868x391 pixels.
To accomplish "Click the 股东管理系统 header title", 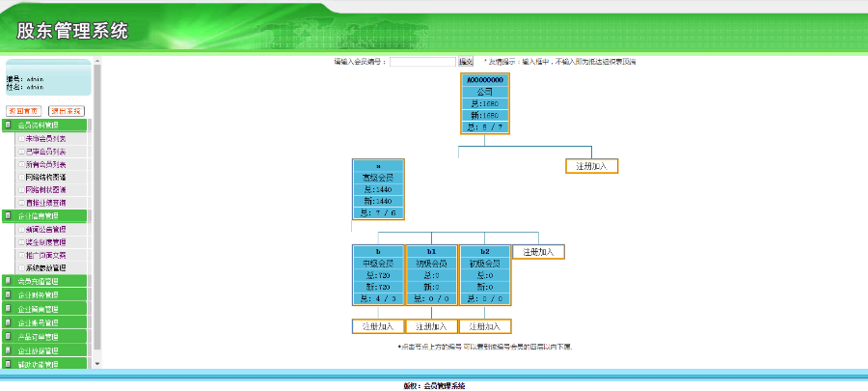I will [72, 31].
